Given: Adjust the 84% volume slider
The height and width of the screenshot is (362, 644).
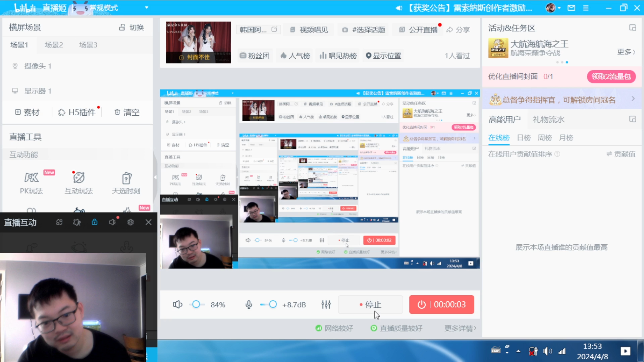Looking at the screenshot, I should (x=197, y=304).
